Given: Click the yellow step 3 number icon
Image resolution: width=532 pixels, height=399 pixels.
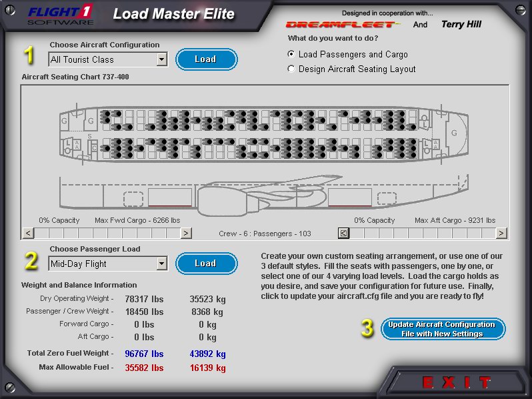Looking at the screenshot, I should click(x=367, y=328).
